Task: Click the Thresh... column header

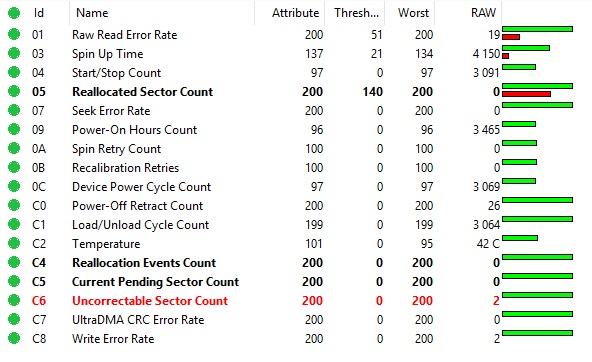Action: [355, 13]
